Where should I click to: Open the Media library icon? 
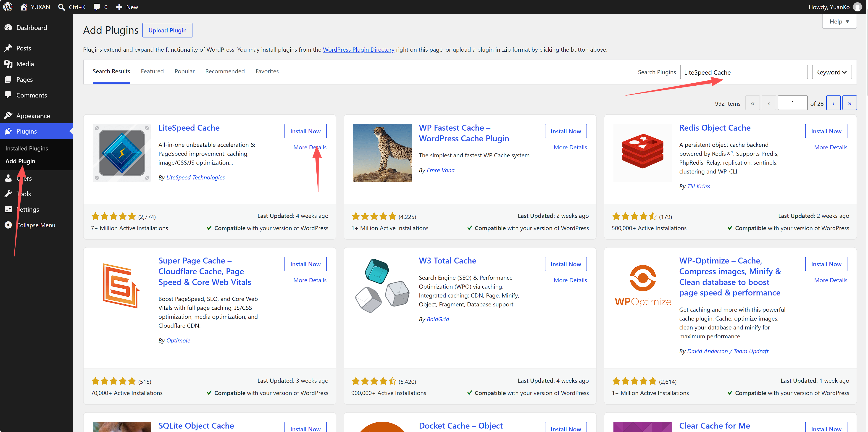coord(8,64)
